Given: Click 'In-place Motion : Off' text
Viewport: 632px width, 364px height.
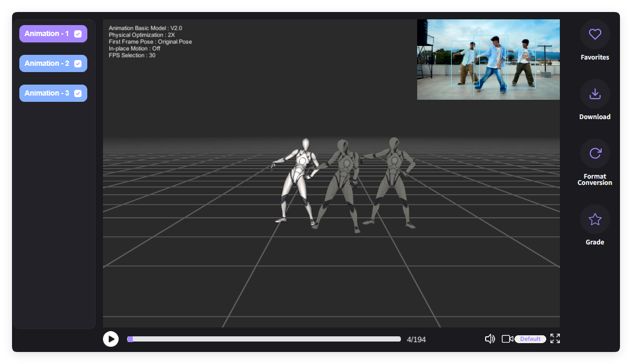Looking at the screenshot, I should point(134,49).
